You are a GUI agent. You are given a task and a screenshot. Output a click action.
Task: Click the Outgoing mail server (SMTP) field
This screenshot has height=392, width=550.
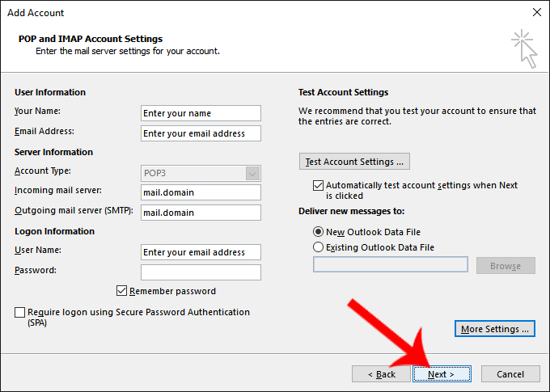pyautogui.click(x=201, y=213)
